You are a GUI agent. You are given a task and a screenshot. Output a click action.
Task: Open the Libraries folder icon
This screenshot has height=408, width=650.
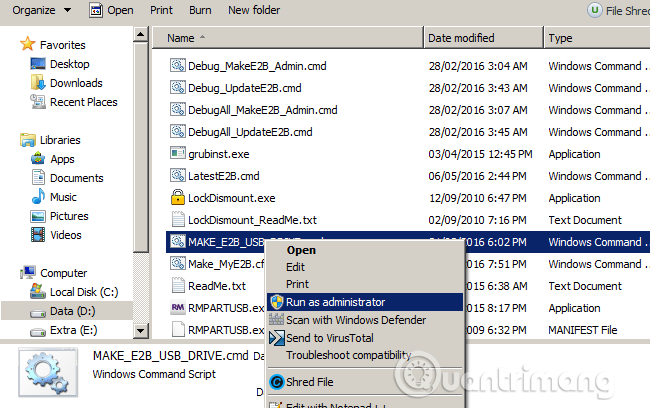coord(27,140)
